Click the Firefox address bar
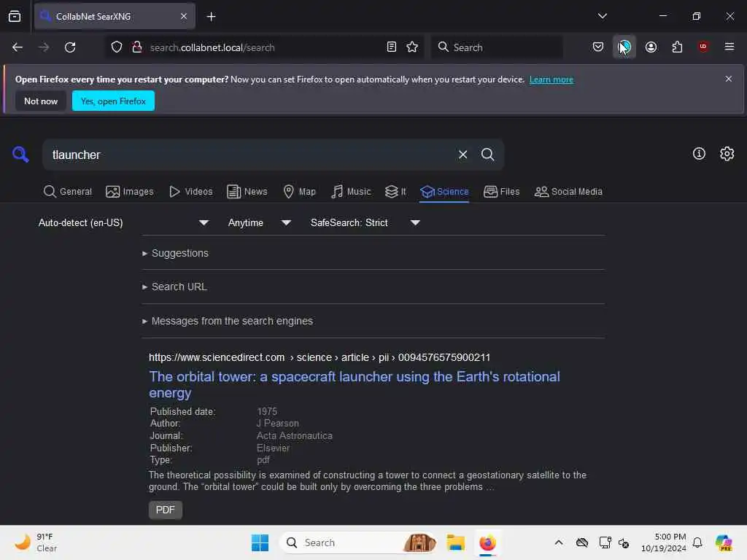The width and height of the screenshot is (747, 560). (264, 47)
